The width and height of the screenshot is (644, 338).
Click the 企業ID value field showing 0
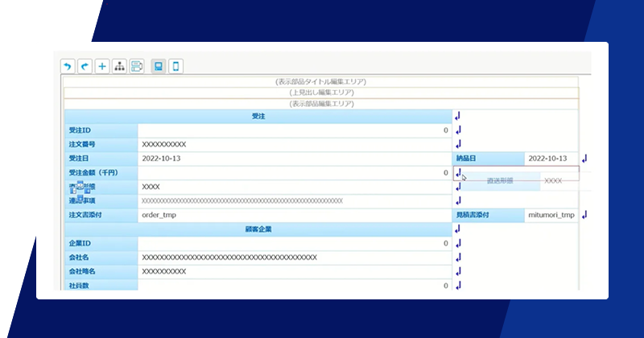pos(295,243)
